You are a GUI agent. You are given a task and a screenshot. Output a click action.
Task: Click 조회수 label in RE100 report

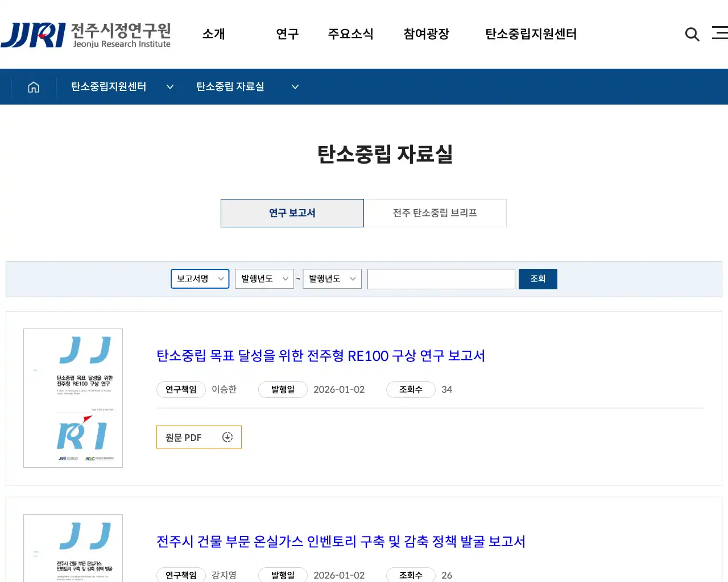pos(411,389)
